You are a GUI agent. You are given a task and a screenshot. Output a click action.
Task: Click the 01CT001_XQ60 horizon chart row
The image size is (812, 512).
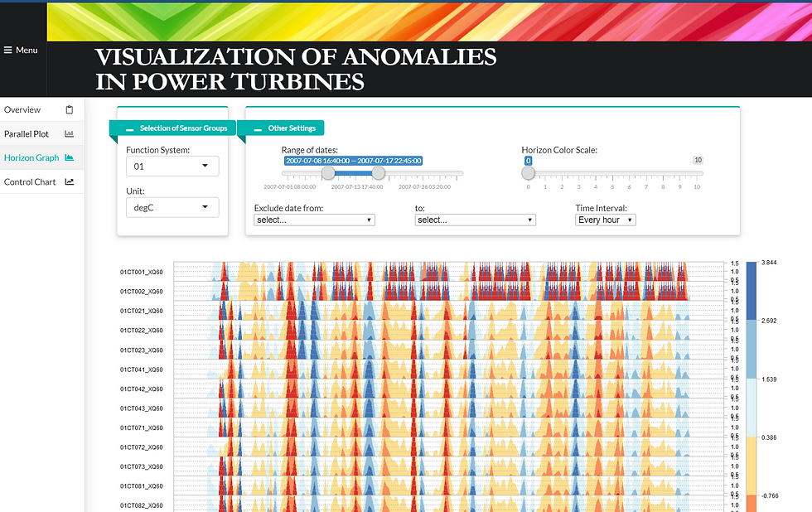click(448, 272)
